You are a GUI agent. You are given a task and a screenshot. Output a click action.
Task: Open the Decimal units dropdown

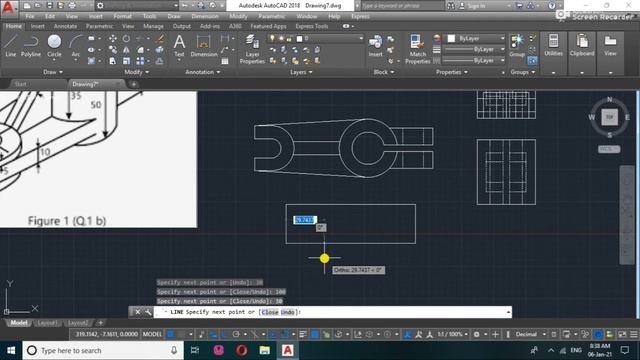[x=529, y=334]
